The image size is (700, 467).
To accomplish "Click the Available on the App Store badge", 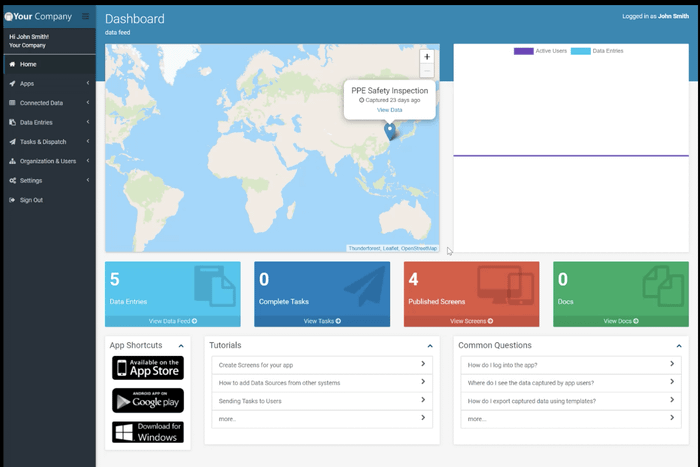I will pos(148,368).
